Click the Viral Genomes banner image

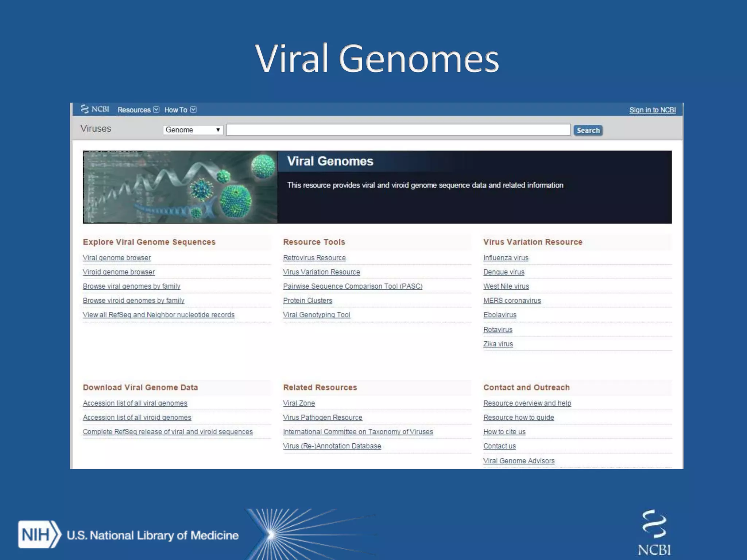pos(180,187)
